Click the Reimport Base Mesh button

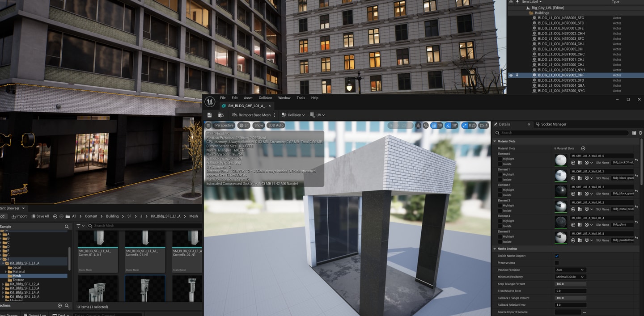[x=251, y=115]
